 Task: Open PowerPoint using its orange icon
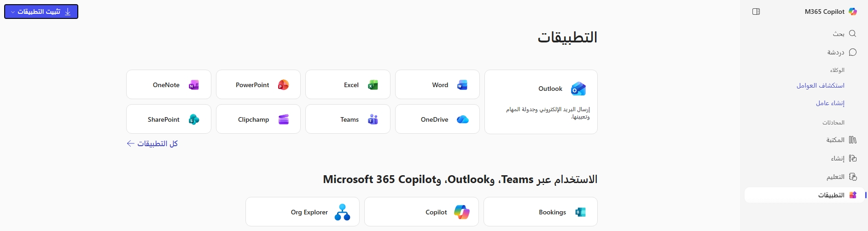tap(283, 85)
